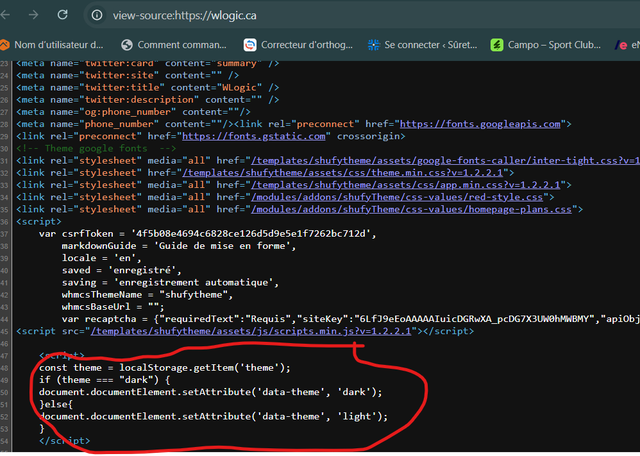This screenshot has width=640, height=456.
Task: Follow the fonts.googleapis.com link
Action: click(480, 124)
